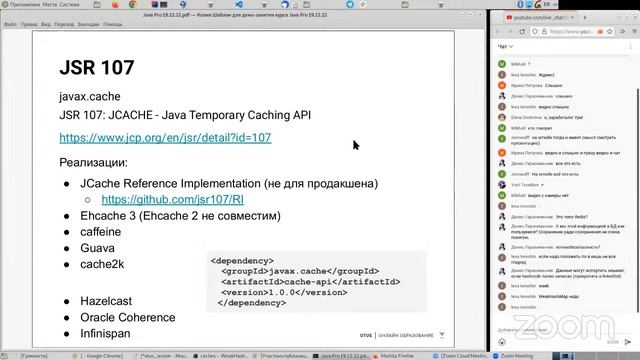Click the Mikhail chat avatar at top
The image size is (640, 360).
point(502,64)
